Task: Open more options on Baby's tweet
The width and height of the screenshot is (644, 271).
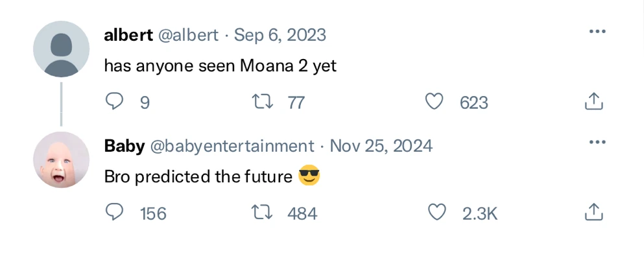Action: (x=597, y=143)
